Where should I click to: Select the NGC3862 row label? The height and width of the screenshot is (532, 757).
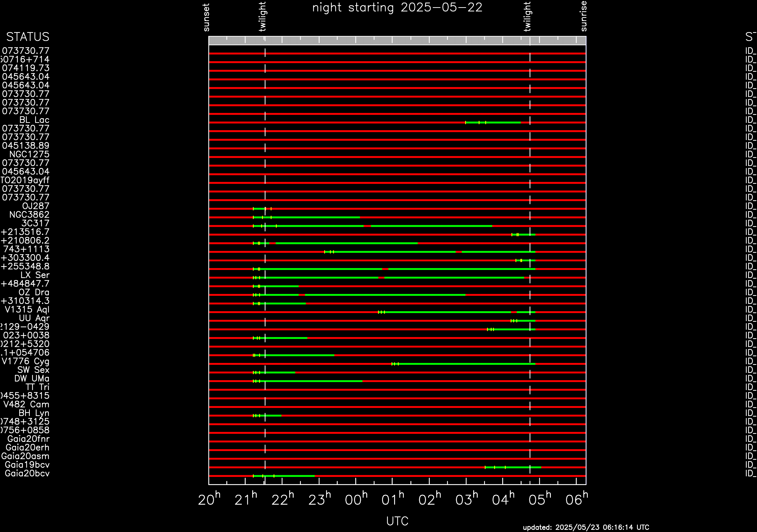tap(29, 215)
